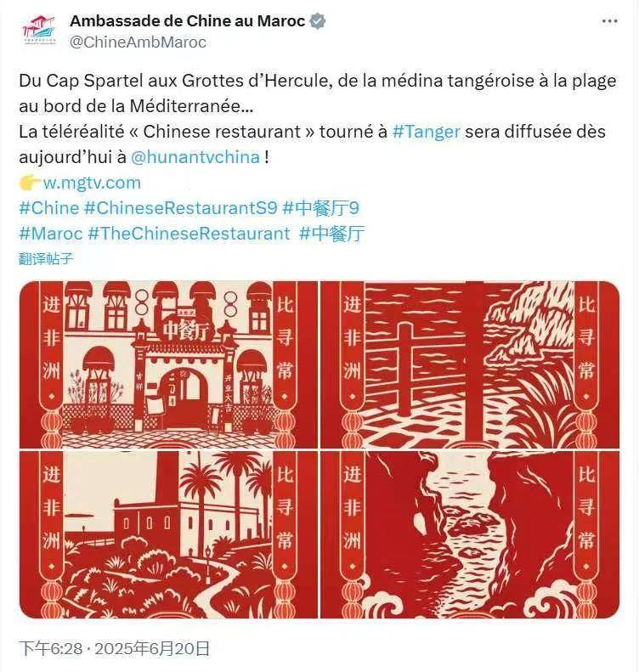Click the blue verified badge icon
Screen dimensions: 639x672
coord(317,21)
